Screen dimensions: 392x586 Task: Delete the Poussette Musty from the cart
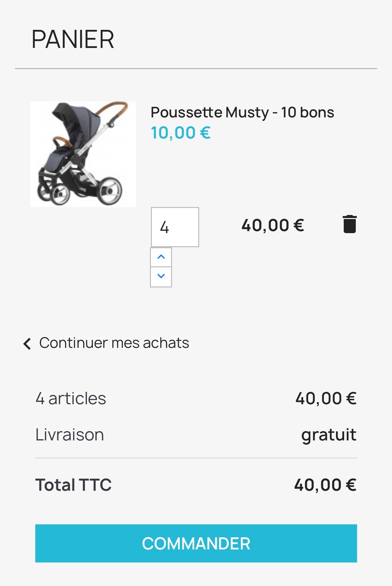350,225
